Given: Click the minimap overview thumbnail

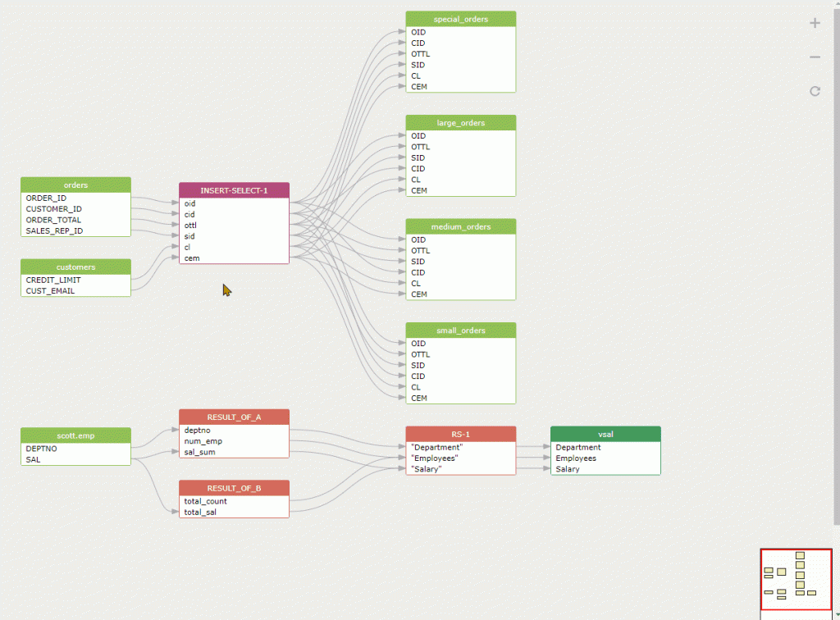Looking at the screenshot, I should click(x=796, y=580).
